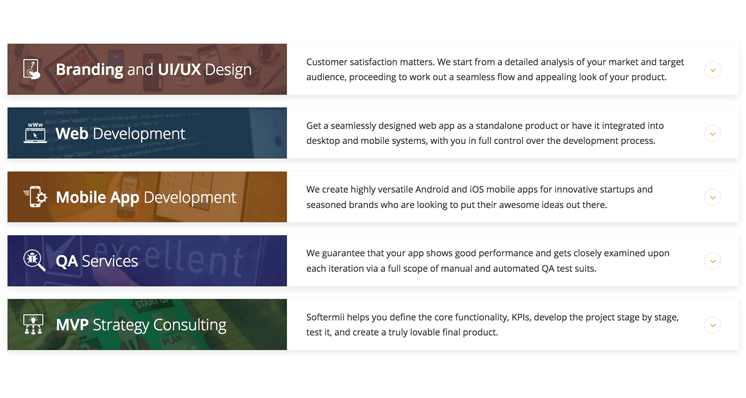Open the Mobile App Development title
Screen dimensions: 746x398
click(x=146, y=197)
